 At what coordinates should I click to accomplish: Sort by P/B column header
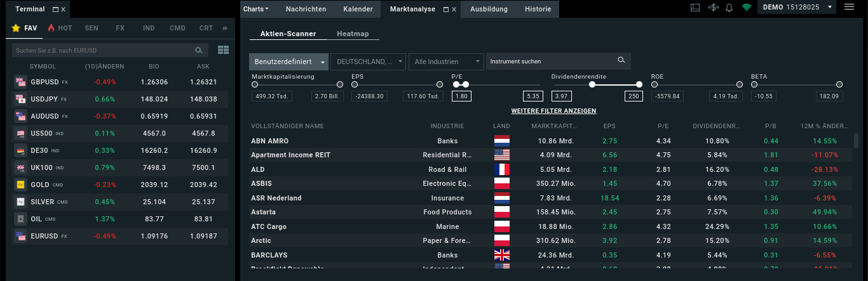(x=771, y=126)
